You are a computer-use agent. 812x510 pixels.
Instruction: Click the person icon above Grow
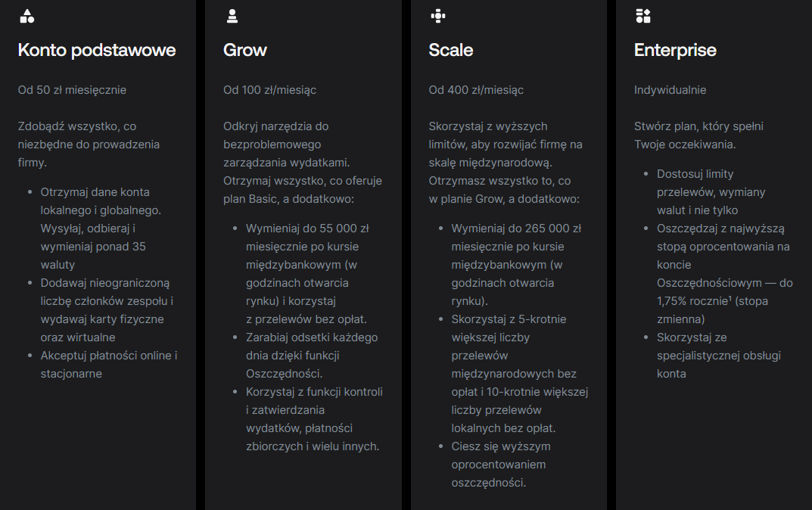pos(232,16)
